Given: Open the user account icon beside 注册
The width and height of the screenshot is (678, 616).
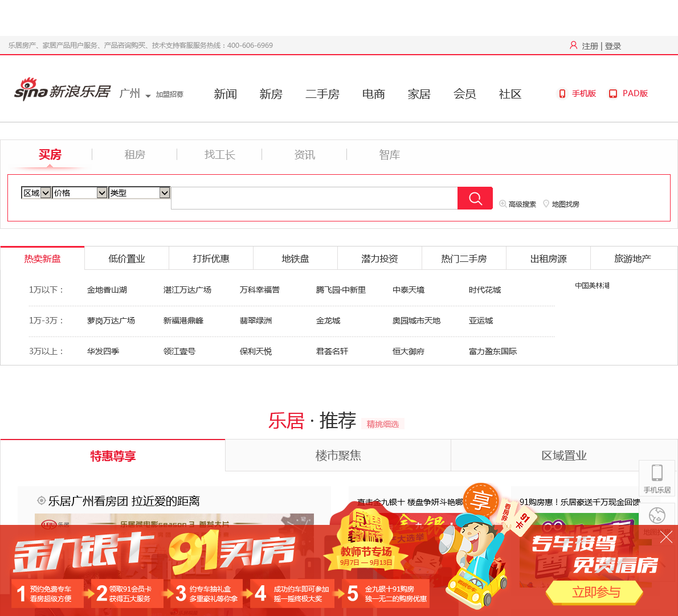Looking at the screenshot, I should click(573, 46).
